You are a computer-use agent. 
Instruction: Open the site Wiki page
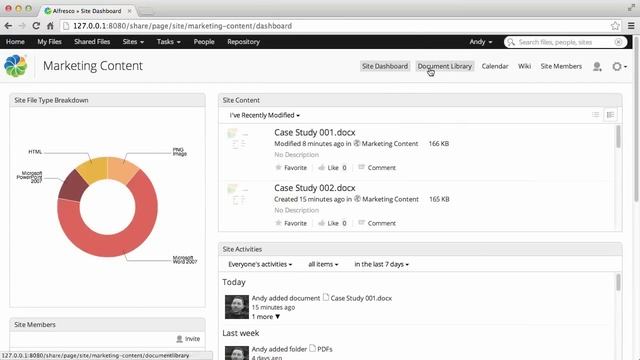click(x=524, y=66)
